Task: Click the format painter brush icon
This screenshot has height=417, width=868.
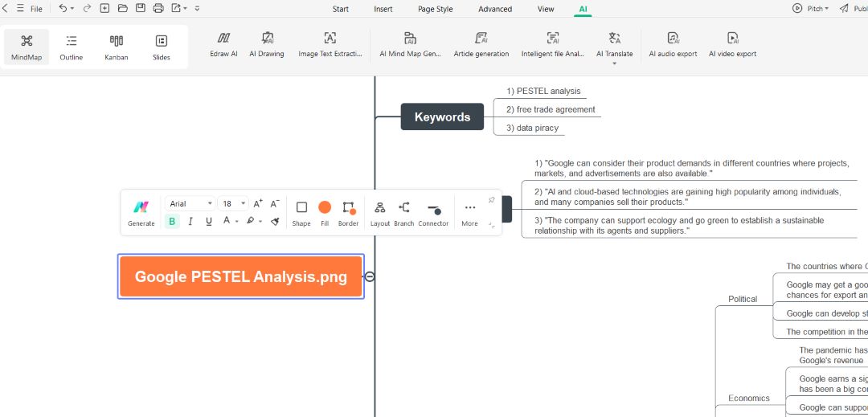Action: point(275,221)
